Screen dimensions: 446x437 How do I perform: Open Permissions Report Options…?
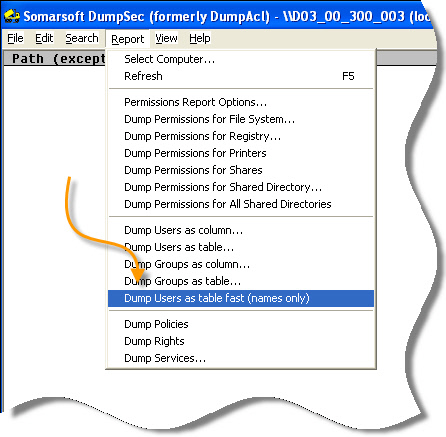pyautogui.click(x=241, y=102)
